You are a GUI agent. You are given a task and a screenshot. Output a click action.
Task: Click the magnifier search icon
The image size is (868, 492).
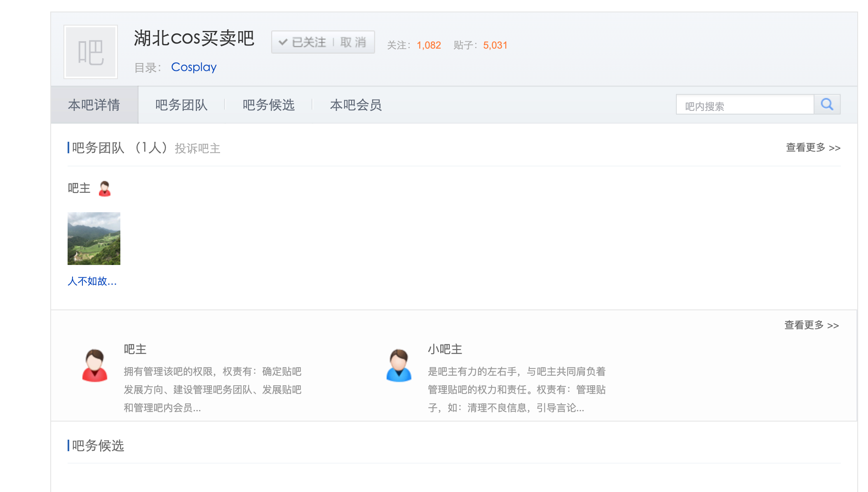(x=827, y=105)
